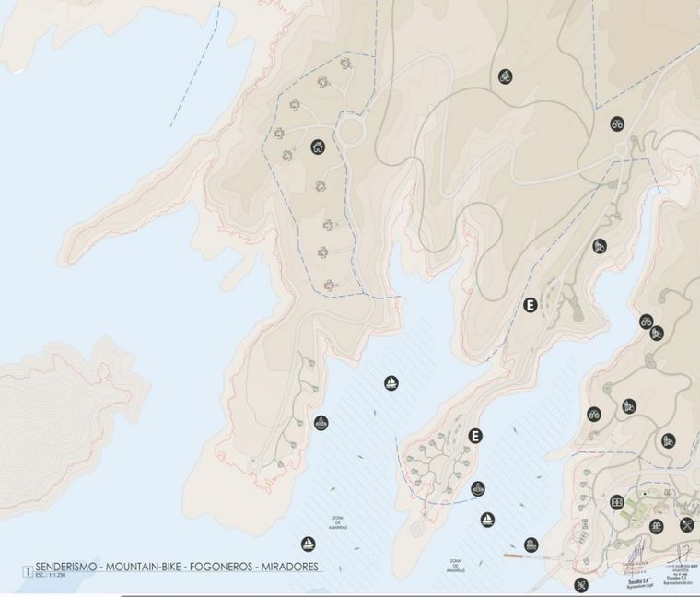Click the 'ZONA DE AMARRAS' label in the left bay

pyautogui.click(x=338, y=524)
